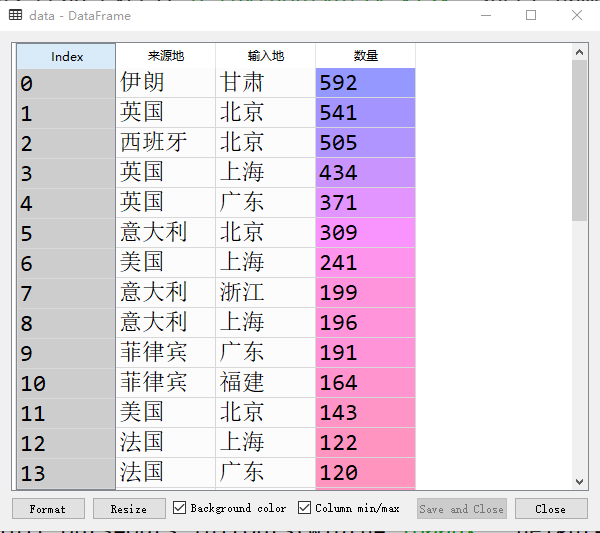Select the 371 cell
Viewport: 600px width, 533px height.
(365, 202)
